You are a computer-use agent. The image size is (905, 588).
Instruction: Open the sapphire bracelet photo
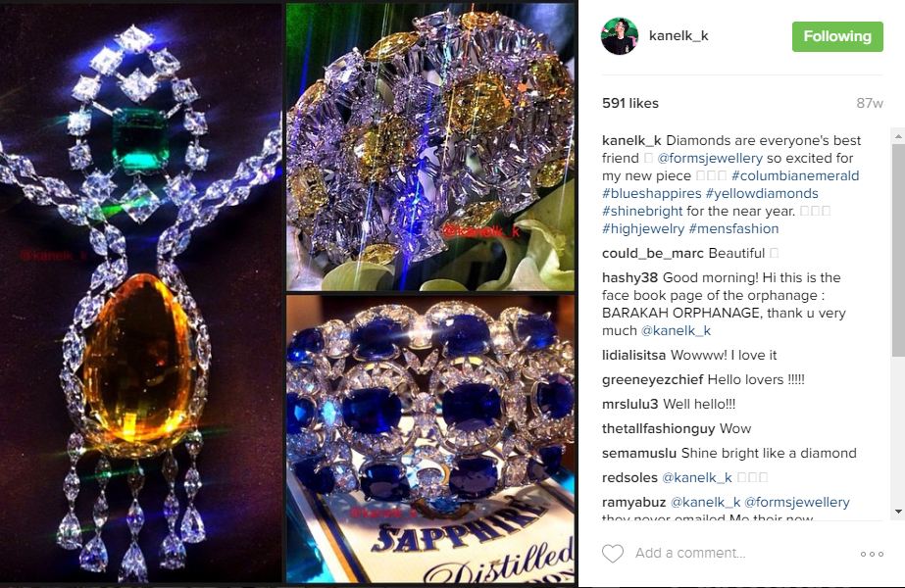(430, 438)
